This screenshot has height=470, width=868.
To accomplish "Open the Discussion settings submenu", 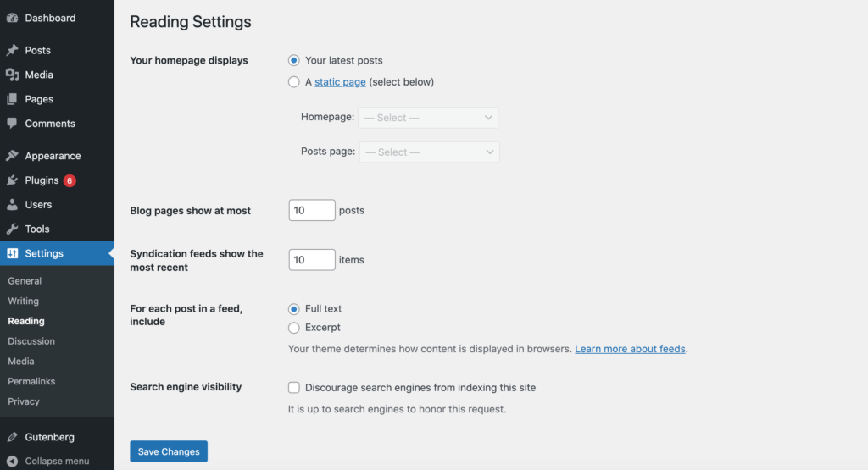I will [31, 341].
